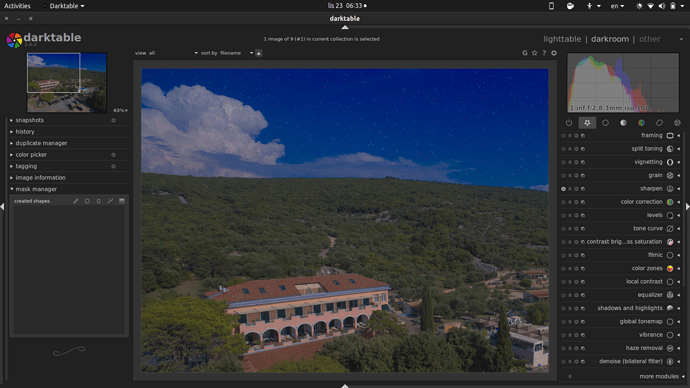Enable the vignetting module power toggle

pyautogui.click(x=563, y=162)
